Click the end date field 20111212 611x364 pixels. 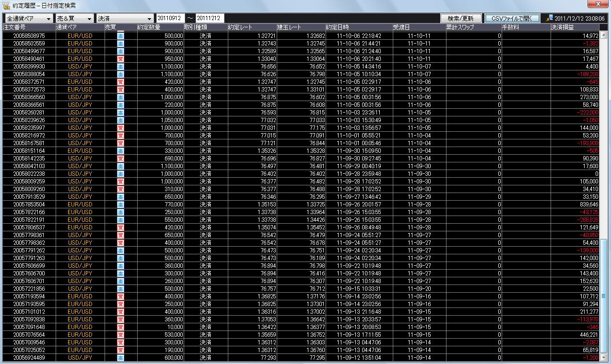tap(210, 18)
